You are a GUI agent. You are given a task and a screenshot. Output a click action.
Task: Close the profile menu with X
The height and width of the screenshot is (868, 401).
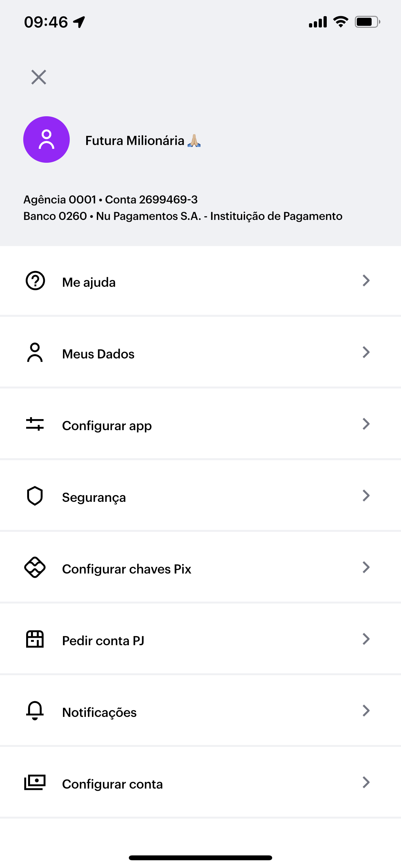39,77
